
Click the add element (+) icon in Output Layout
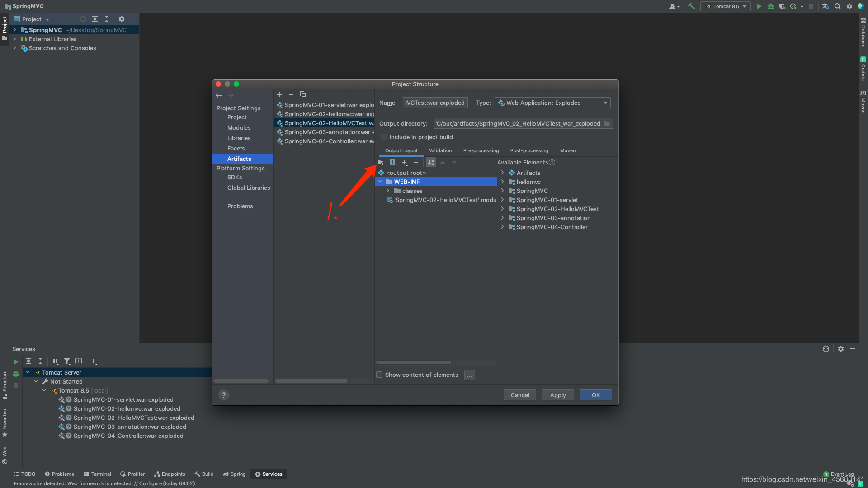point(404,162)
